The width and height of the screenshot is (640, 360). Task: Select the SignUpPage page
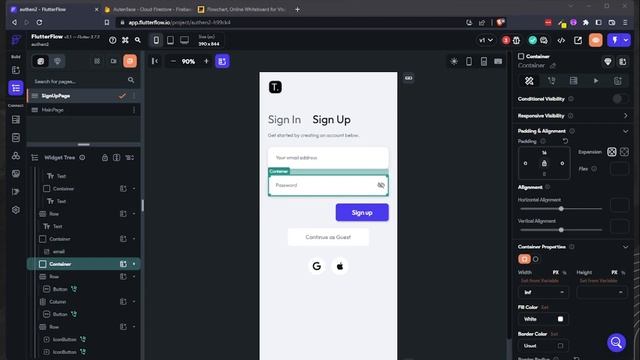click(84, 96)
